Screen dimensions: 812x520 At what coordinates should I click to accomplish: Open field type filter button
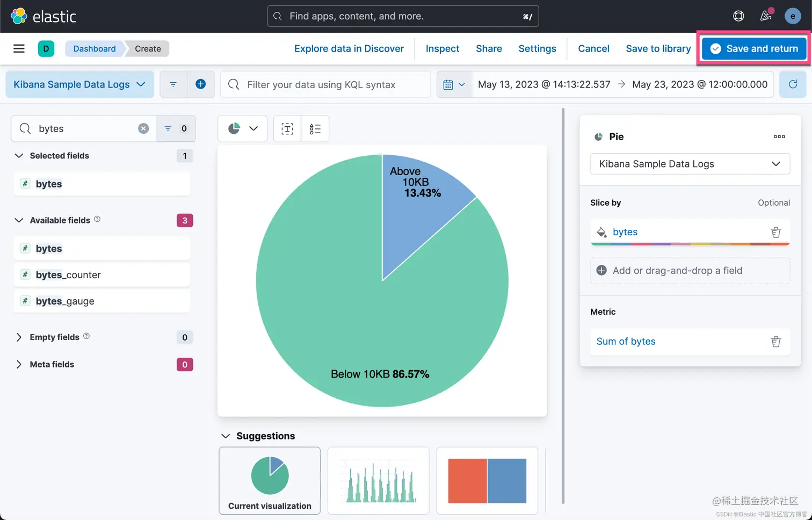(x=176, y=128)
